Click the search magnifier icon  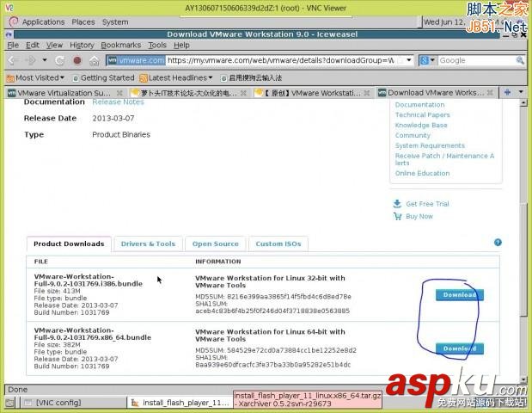(x=520, y=60)
